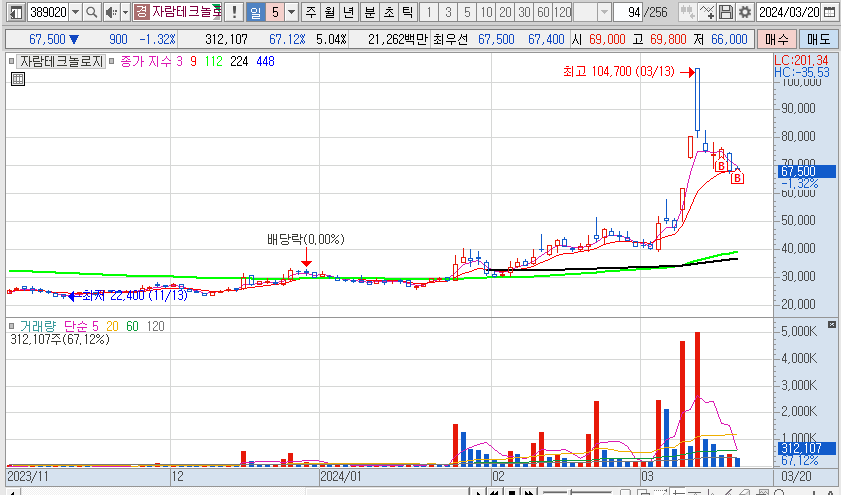Select the tick (틱) chart period
This screenshot has width=841, height=495.
click(407, 12)
